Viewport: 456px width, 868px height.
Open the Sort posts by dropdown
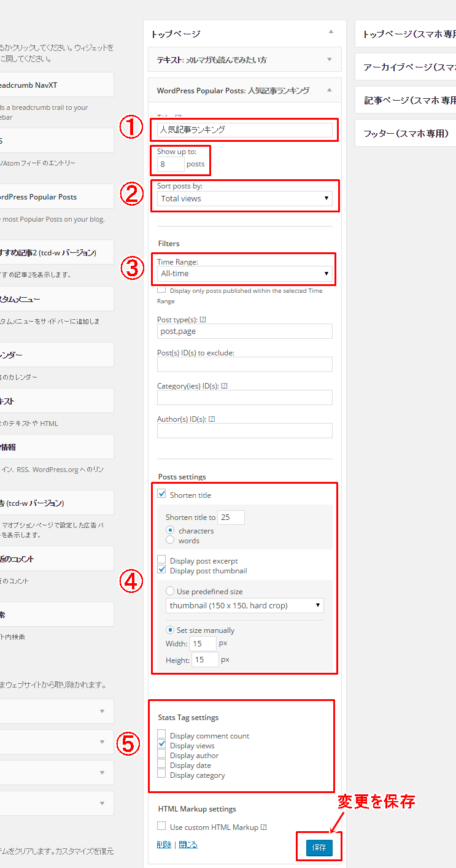(x=245, y=198)
